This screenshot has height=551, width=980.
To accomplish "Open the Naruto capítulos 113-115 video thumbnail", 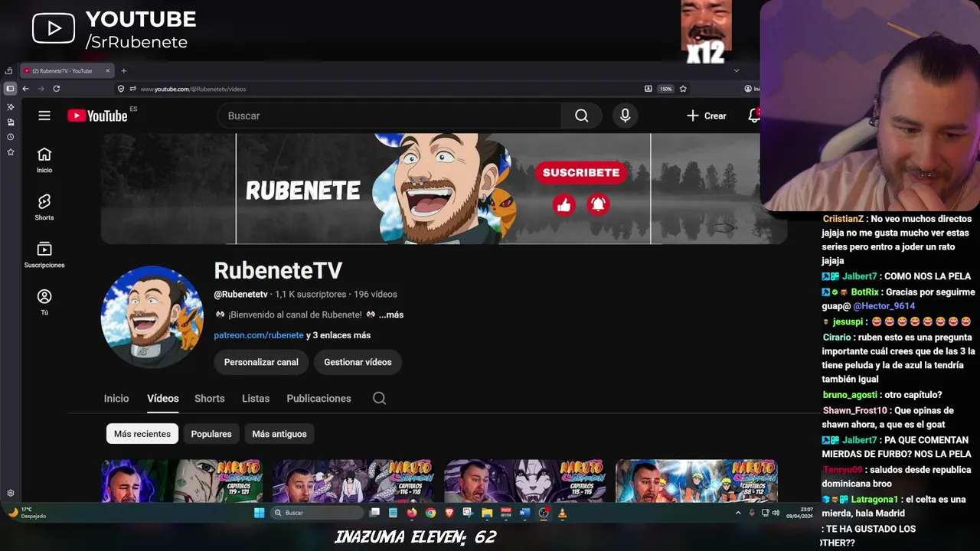I will coord(525,481).
